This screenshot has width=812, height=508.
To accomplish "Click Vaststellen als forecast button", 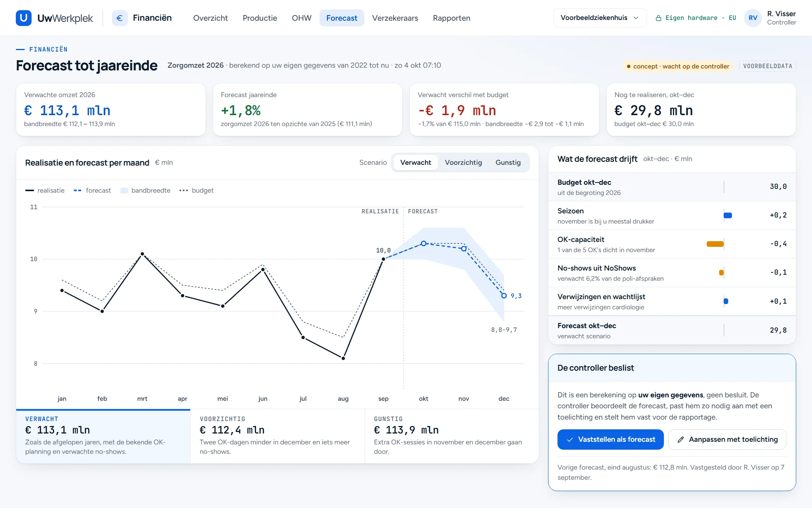I will [611, 440].
